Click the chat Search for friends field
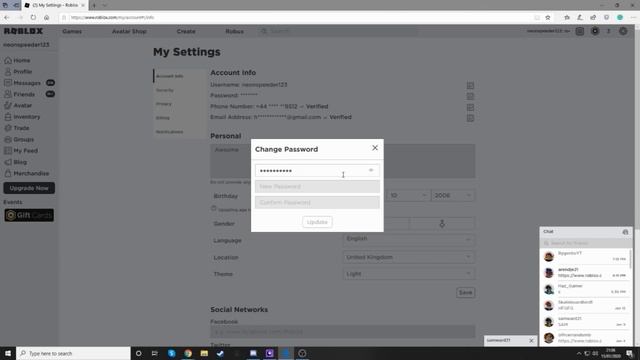This screenshot has height=360, width=640. click(585, 243)
